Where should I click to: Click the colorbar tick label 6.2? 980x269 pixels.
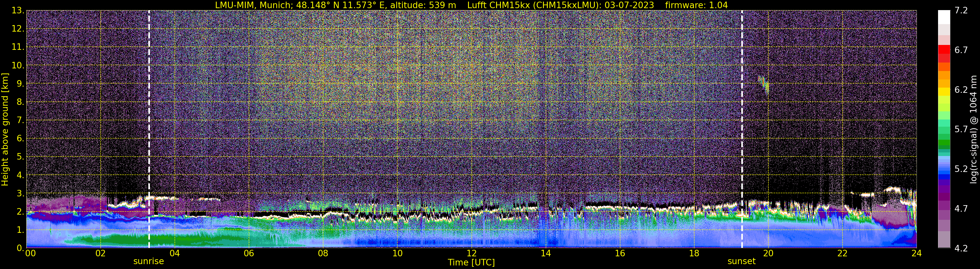(x=961, y=90)
